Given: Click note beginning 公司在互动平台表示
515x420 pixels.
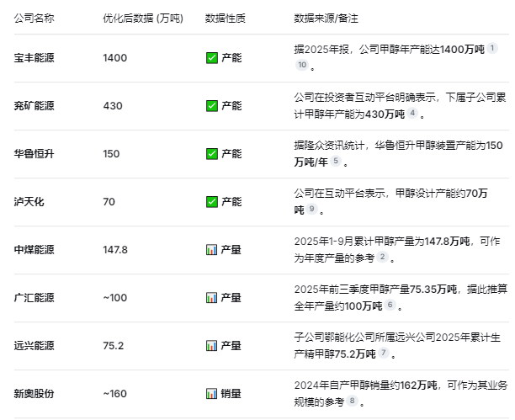Looking at the screenshot, I should [390, 202].
